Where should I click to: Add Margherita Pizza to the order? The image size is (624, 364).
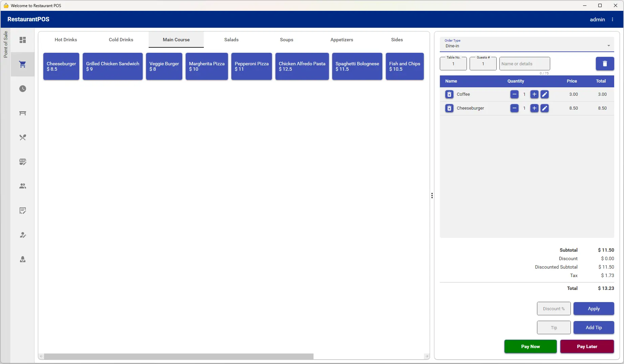point(207,66)
